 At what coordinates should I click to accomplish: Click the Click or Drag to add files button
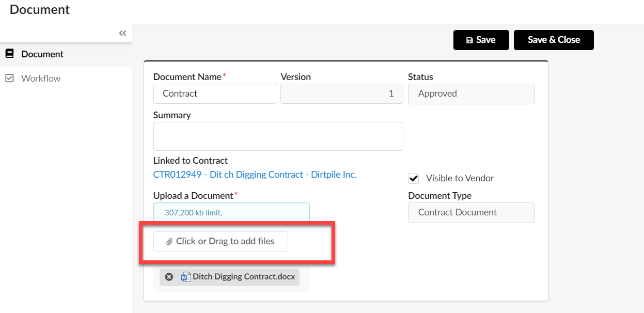[x=221, y=241]
